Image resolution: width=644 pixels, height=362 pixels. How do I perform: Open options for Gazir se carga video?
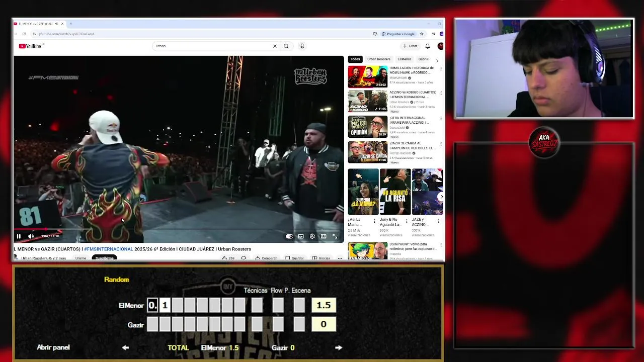coord(441,144)
